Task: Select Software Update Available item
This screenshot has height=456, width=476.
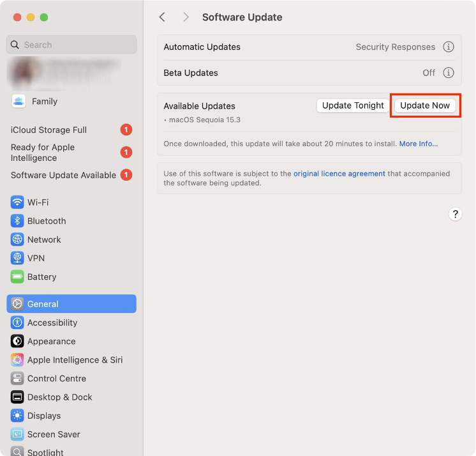Action: [x=71, y=175]
